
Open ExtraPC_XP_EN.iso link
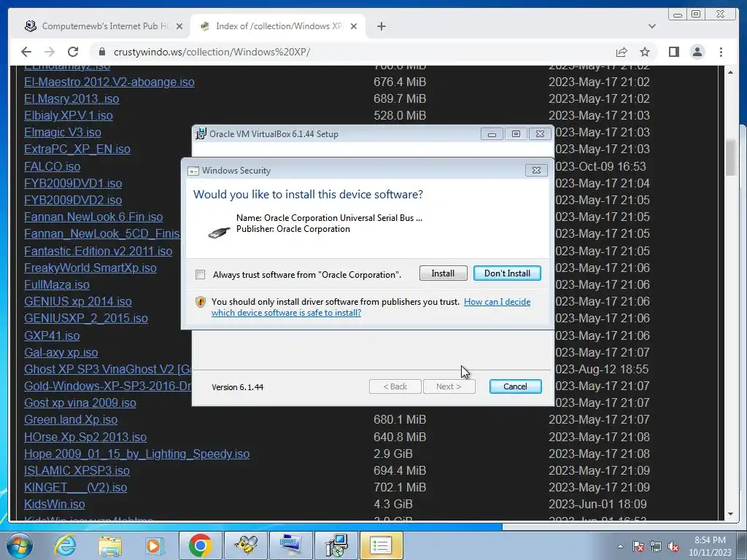(77, 149)
